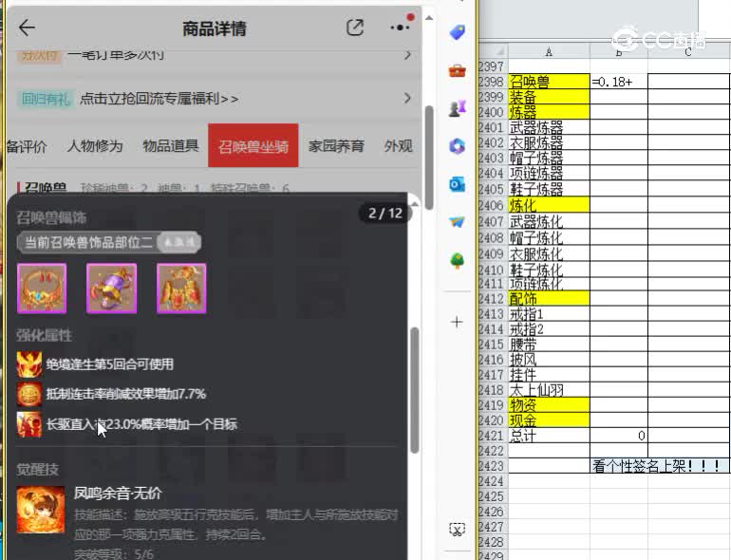Click the browser page vertical scrollbar
The image size is (731, 560).
(x=429, y=158)
